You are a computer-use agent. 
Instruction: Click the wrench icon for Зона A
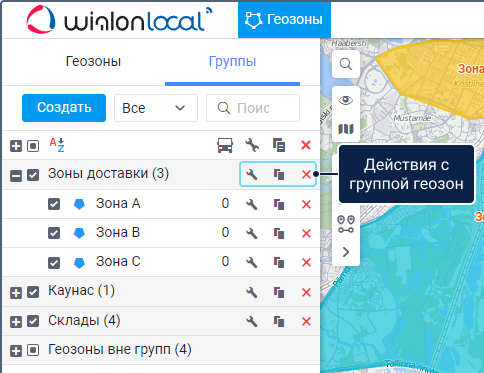pyautogui.click(x=252, y=204)
